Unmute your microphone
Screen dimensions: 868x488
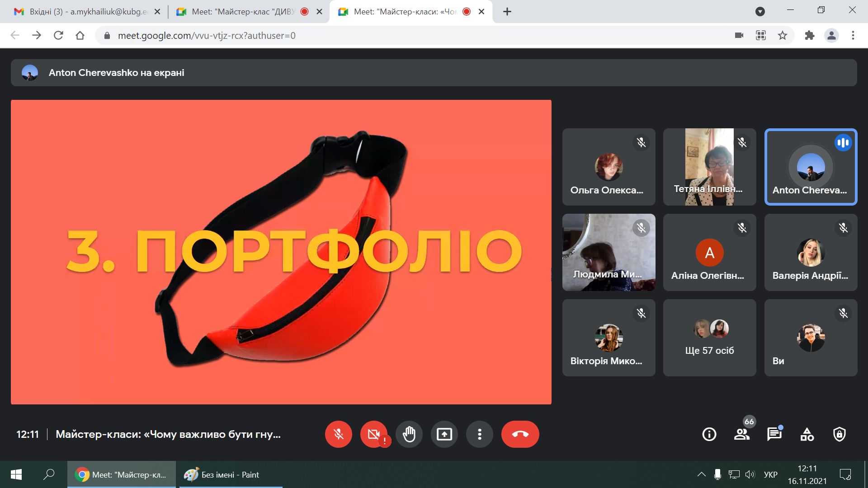click(x=338, y=434)
